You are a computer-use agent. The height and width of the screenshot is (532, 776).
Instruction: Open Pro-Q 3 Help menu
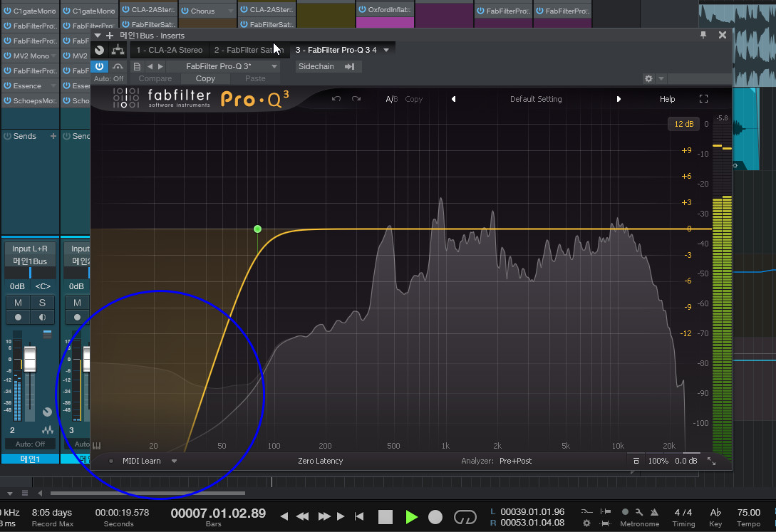pyautogui.click(x=667, y=99)
